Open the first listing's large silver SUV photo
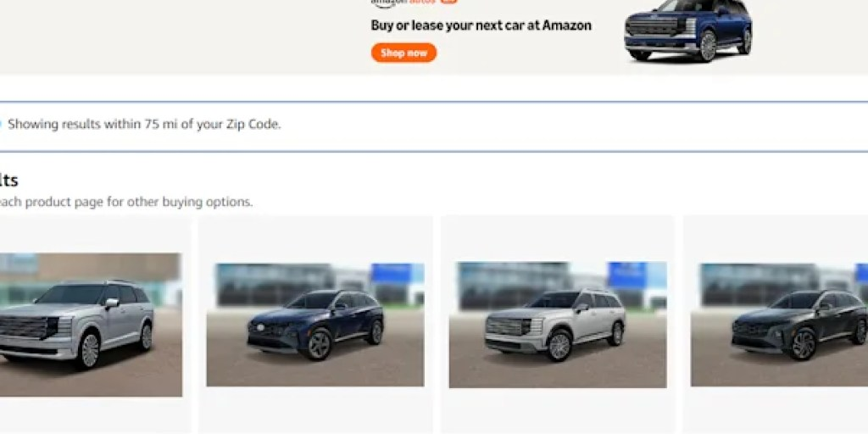The image size is (868, 434). [91, 325]
